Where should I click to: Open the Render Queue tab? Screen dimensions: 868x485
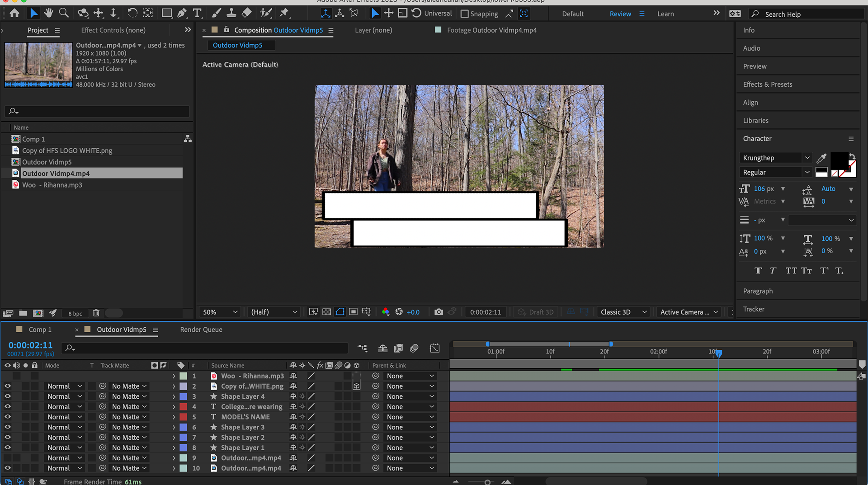click(x=201, y=330)
